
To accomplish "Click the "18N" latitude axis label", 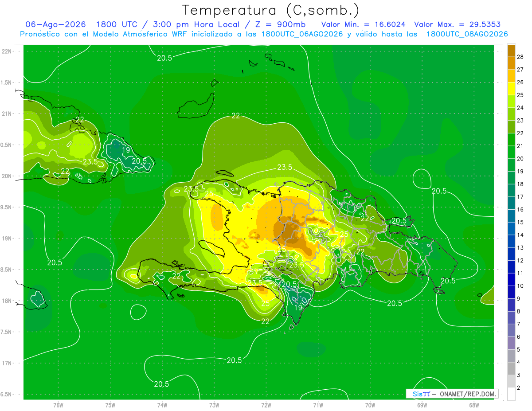I will [7, 301].
